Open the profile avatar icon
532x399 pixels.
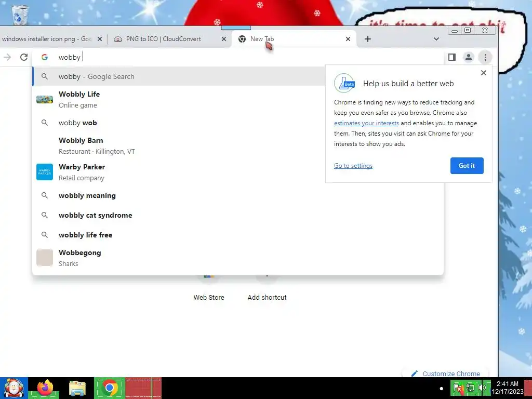(468, 57)
